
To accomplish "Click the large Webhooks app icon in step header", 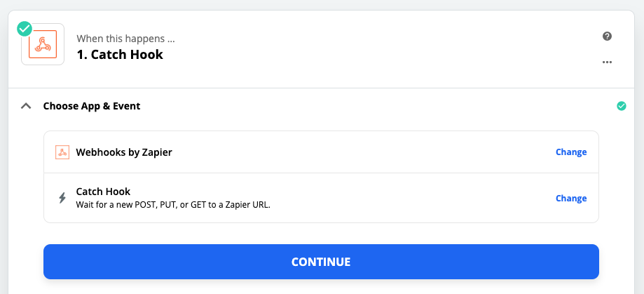I will (43, 44).
